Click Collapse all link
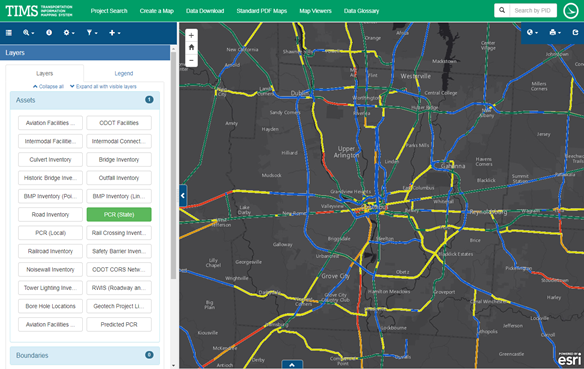This screenshot has height=369, width=584. pyautogui.click(x=48, y=86)
